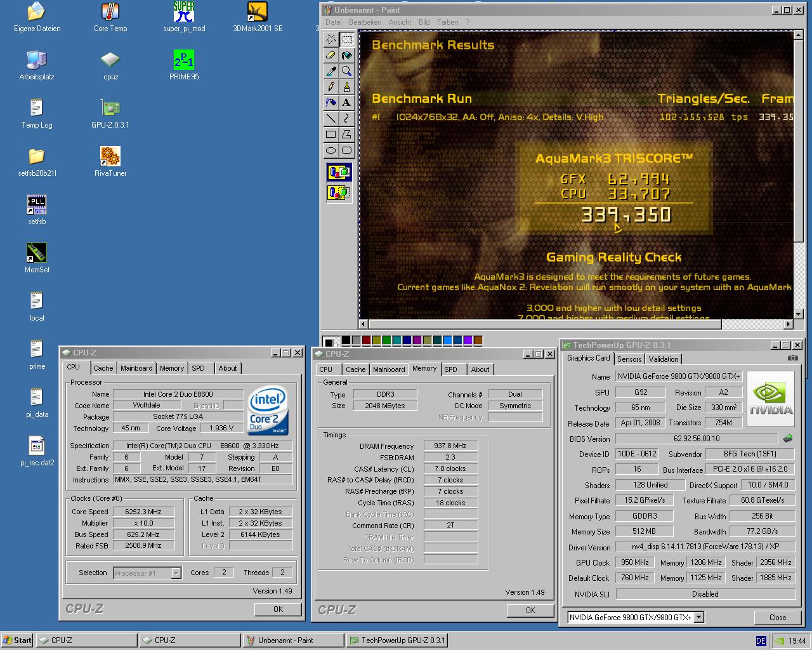The width and height of the screenshot is (812, 650).
Task: Click the BIOS save icon in GPU-Z
Action: click(788, 439)
